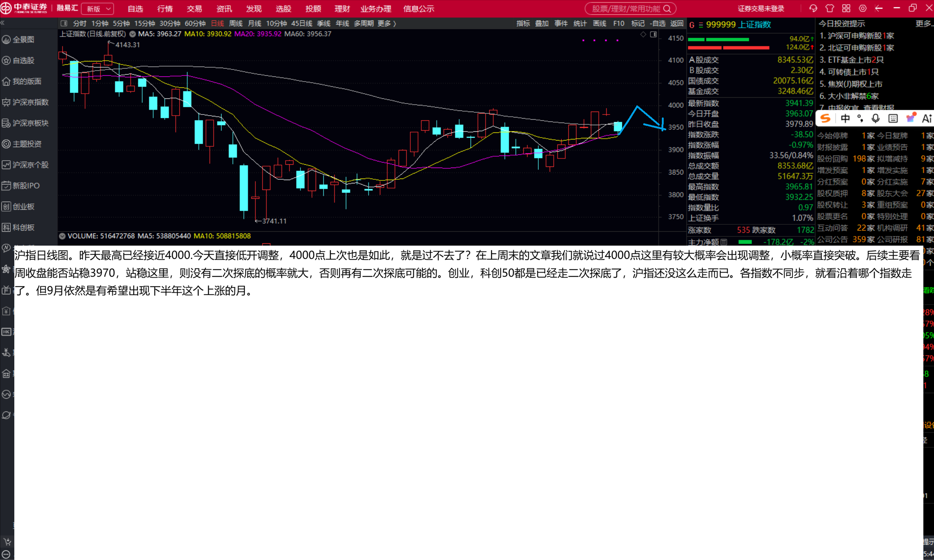Open 新股IPO sidebar item
Screen dimensions: 934x560
[x=26, y=186]
